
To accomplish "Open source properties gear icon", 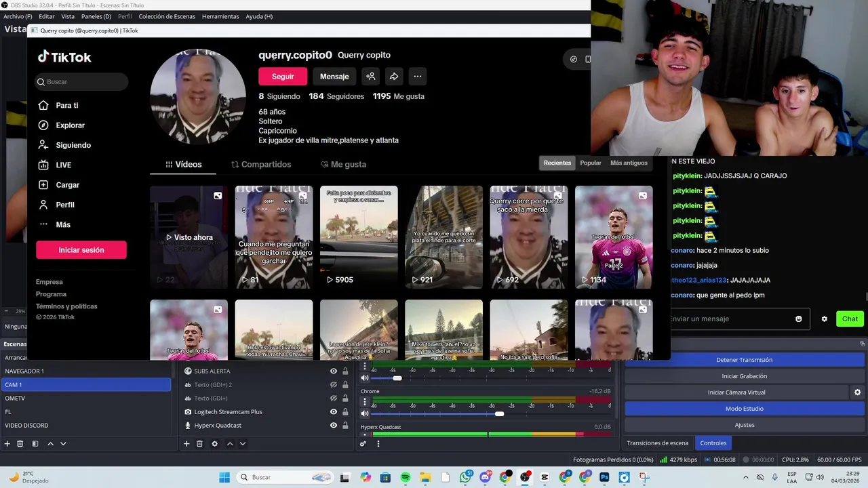I will [x=214, y=444].
